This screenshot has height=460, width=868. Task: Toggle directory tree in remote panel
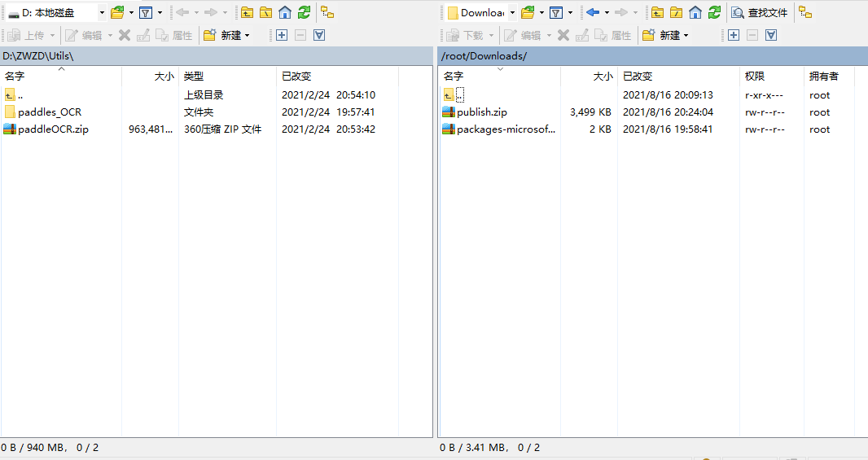[805, 12]
